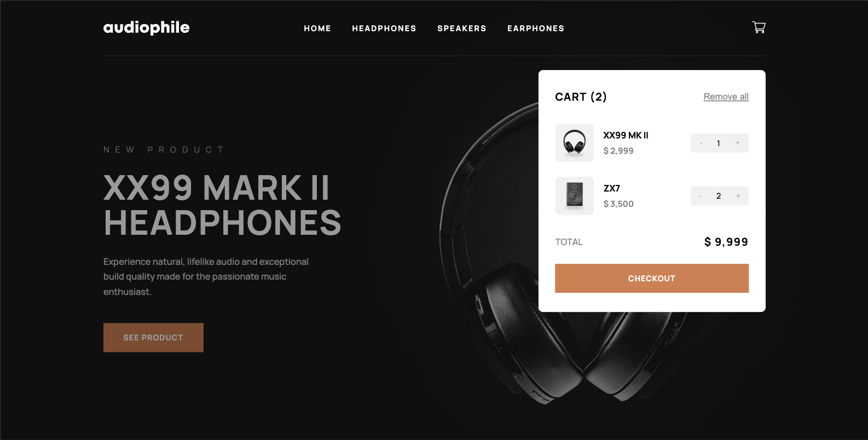Go to the Home nav item
The width and height of the screenshot is (868, 440).
tap(317, 28)
